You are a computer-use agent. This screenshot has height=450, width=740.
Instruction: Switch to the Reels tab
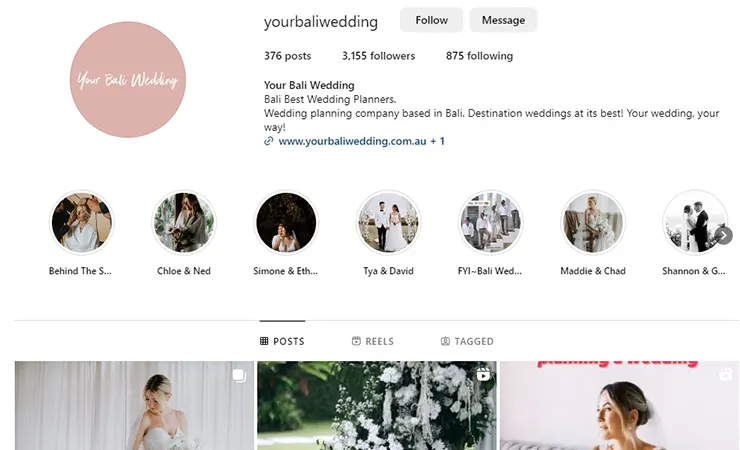[x=373, y=341]
